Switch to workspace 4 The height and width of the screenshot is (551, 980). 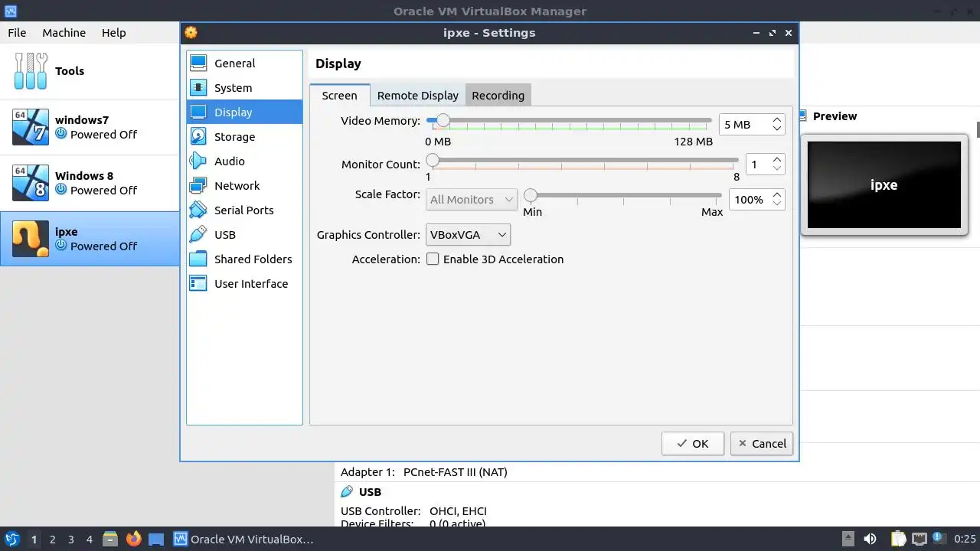[x=89, y=540]
